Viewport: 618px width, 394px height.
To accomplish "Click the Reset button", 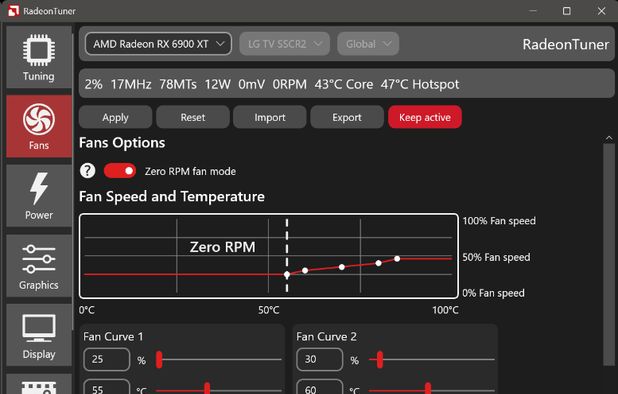I will pyautogui.click(x=193, y=117).
